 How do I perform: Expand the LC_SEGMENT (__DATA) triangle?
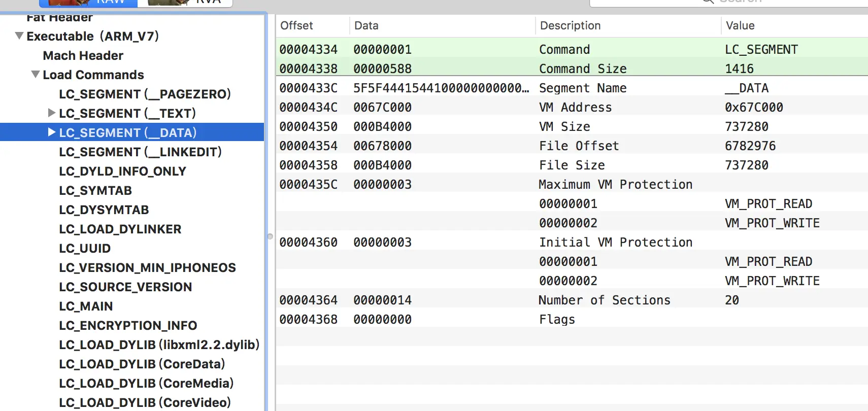(x=51, y=132)
